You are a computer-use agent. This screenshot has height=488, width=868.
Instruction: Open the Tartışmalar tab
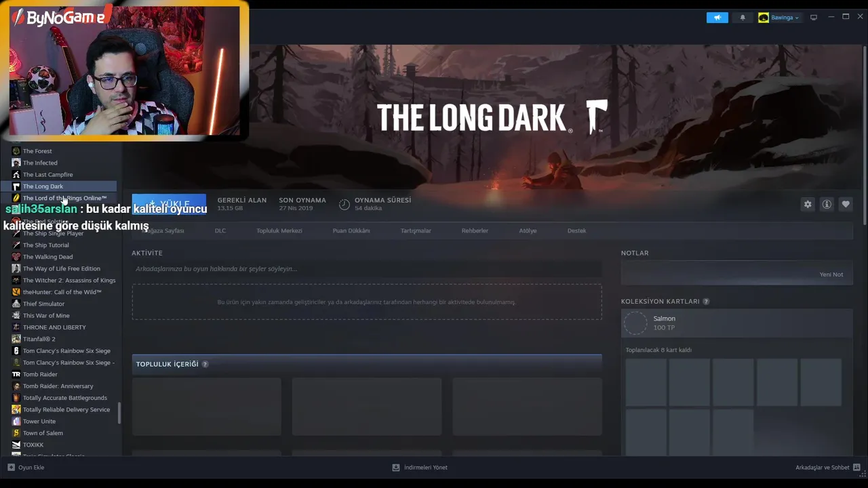pos(416,230)
